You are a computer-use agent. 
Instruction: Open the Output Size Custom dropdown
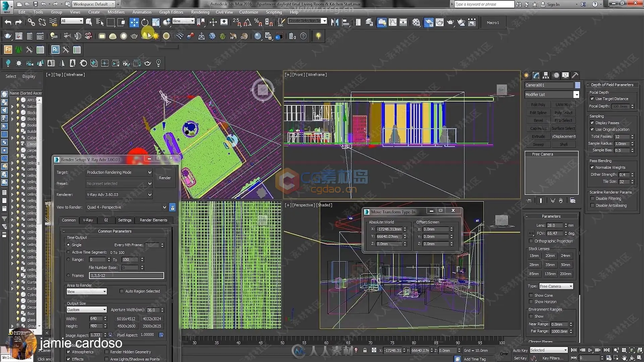[86, 309]
